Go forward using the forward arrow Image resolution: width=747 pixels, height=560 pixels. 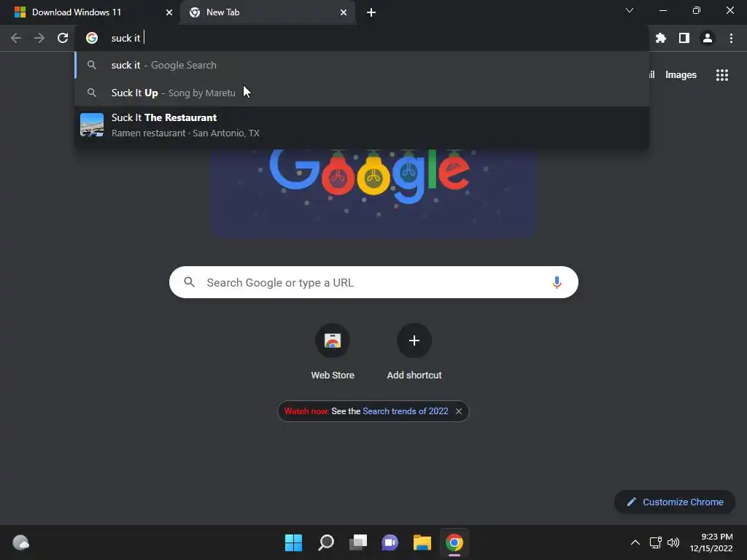click(39, 38)
